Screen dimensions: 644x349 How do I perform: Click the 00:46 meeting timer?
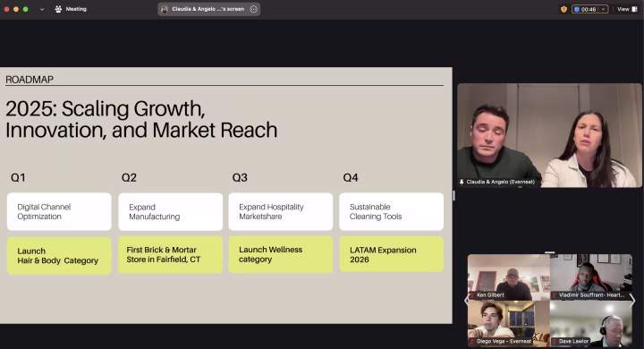pos(589,9)
